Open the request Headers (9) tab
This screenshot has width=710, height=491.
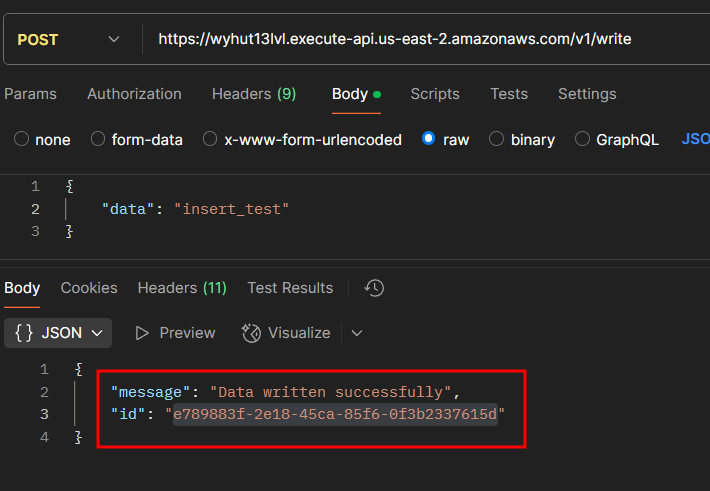tap(254, 94)
